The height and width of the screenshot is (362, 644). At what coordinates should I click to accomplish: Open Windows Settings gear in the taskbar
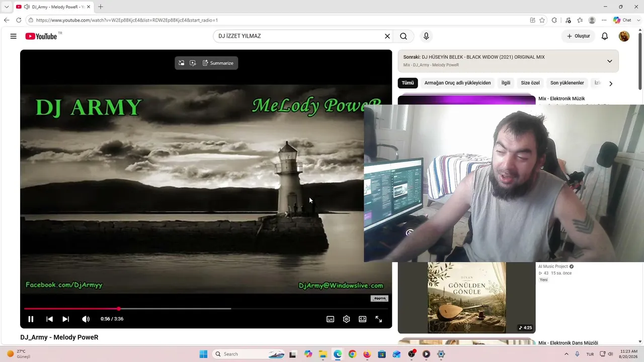[441, 354]
